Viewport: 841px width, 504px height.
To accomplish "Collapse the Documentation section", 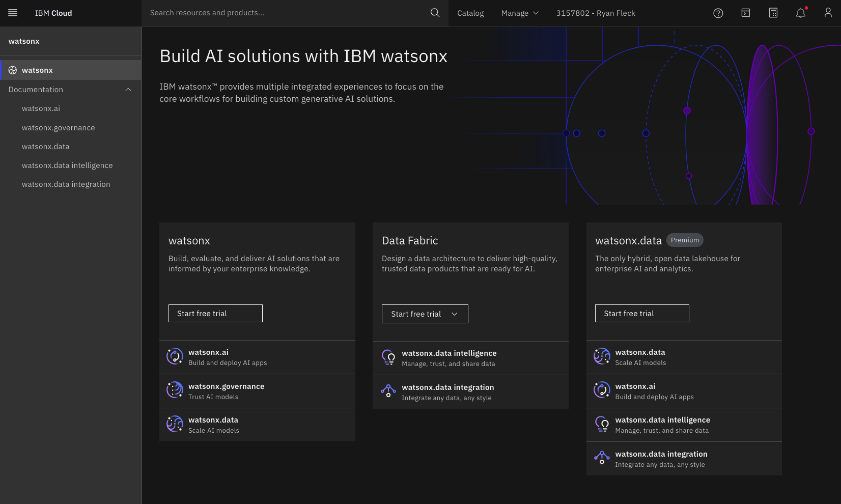I will tap(128, 90).
